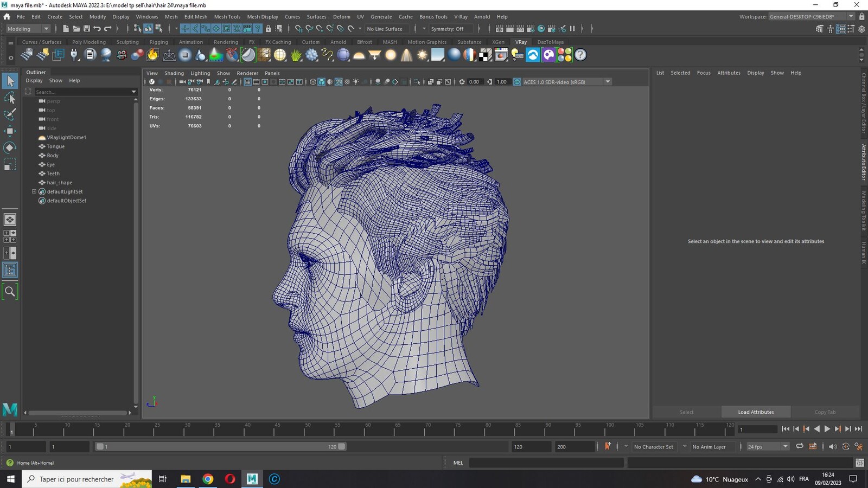Image resolution: width=868 pixels, height=488 pixels.
Task: Select the Rotate tool
Action: coord(10,147)
